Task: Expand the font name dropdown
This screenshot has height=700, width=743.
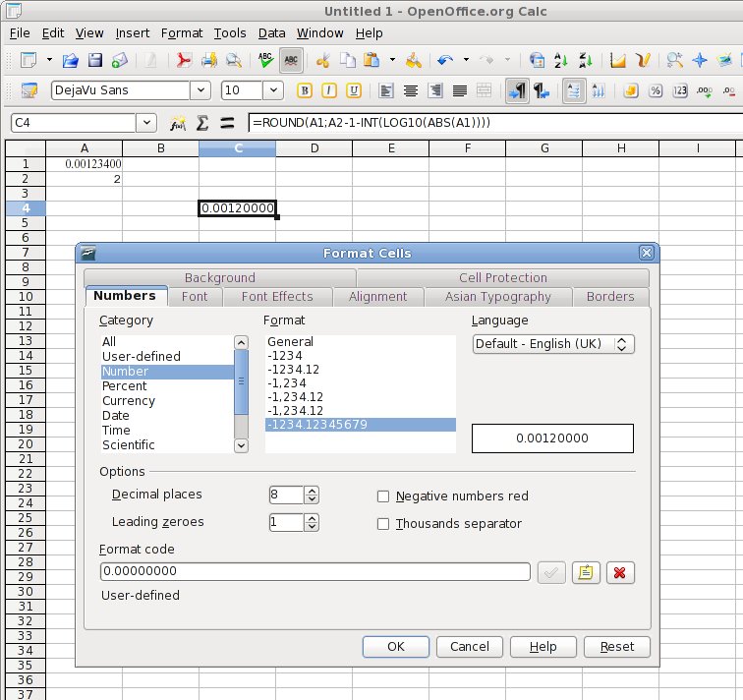Action: (x=200, y=90)
